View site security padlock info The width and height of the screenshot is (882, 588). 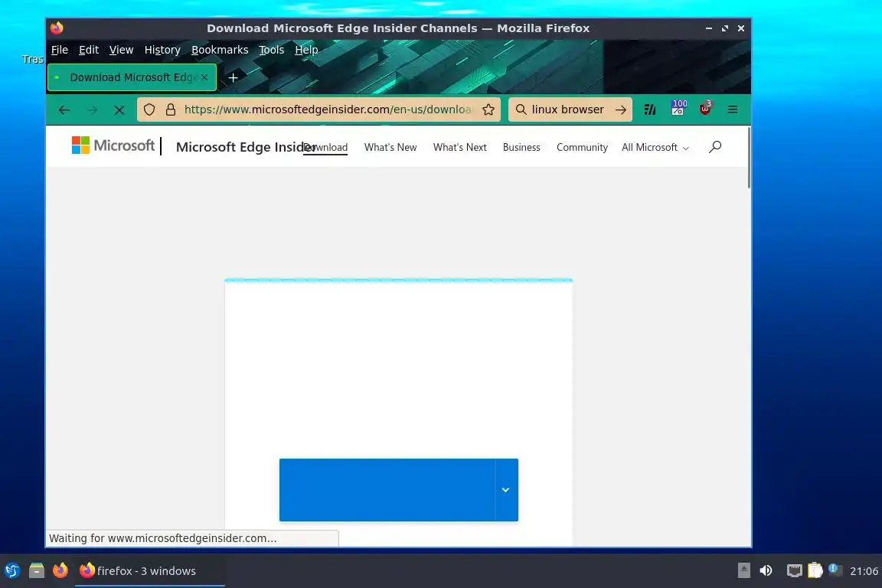point(171,109)
